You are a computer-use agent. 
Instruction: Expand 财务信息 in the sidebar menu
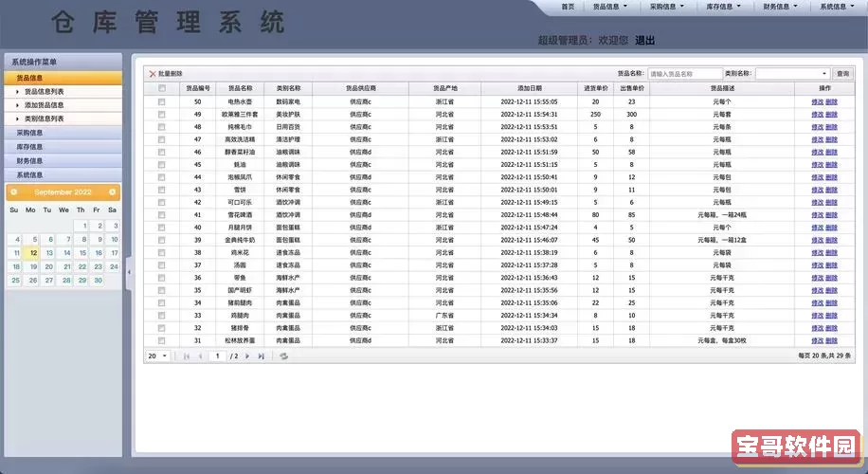click(63, 160)
